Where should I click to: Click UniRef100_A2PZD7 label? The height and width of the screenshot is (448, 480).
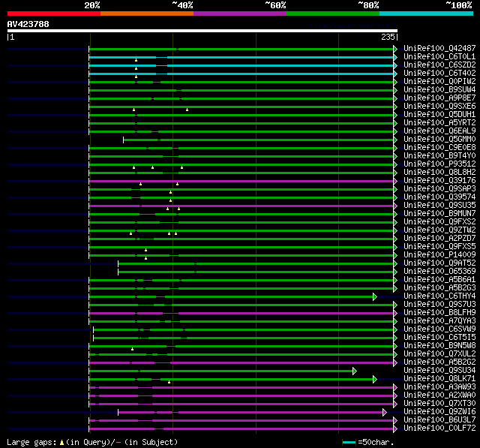click(x=439, y=239)
